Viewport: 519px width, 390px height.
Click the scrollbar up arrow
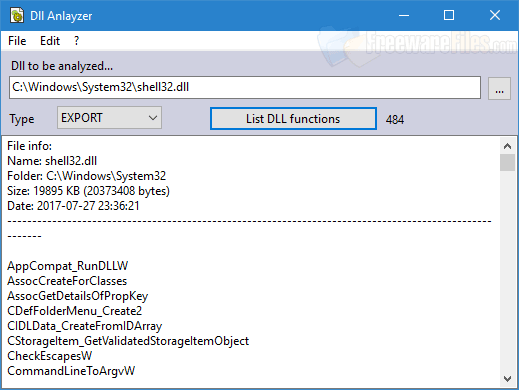click(507, 146)
